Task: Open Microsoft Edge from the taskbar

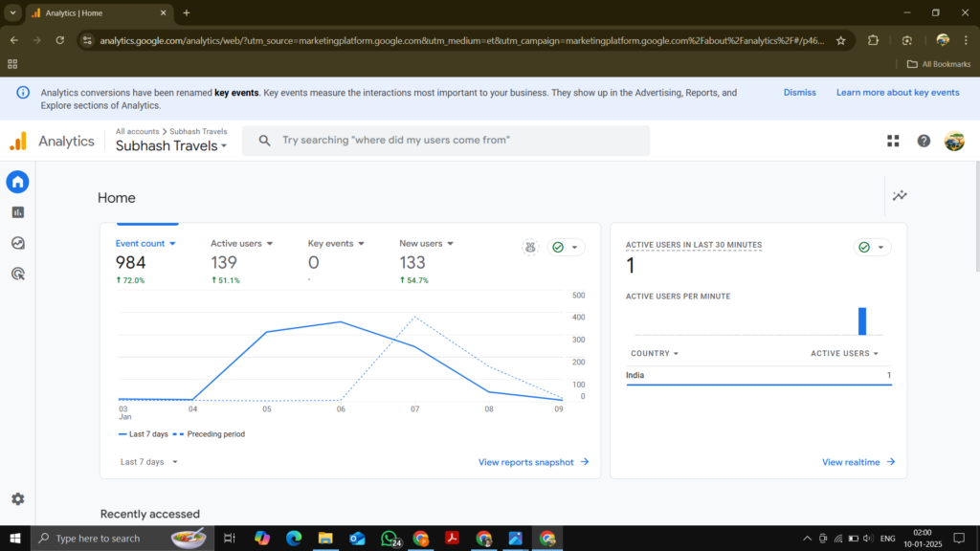Action: [x=294, y=539]
